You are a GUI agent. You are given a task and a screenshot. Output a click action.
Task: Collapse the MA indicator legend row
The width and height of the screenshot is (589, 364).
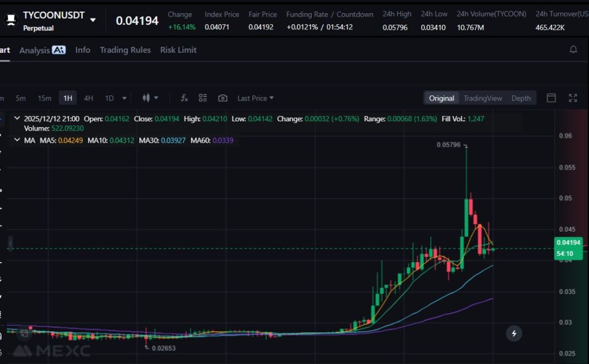click(16, 140)
